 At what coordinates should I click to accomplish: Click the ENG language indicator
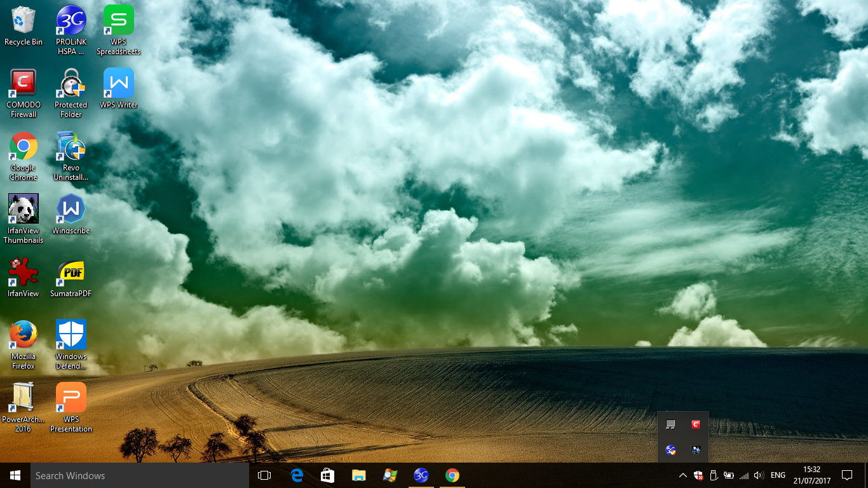[778, 475]
